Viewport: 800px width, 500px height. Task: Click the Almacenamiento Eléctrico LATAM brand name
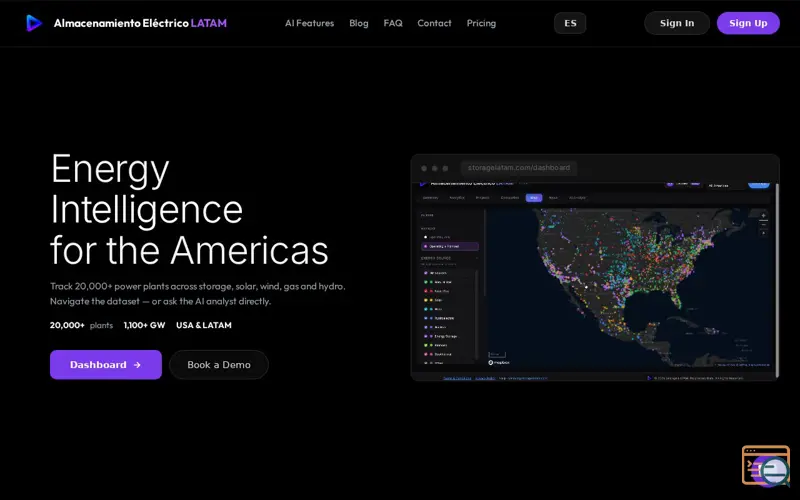140,23
